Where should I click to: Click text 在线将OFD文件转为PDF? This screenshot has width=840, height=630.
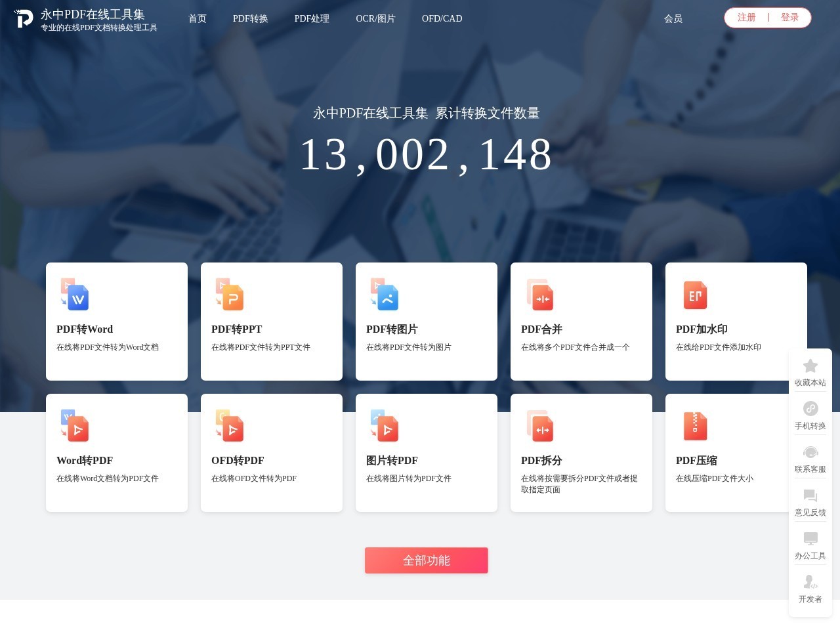254,478
